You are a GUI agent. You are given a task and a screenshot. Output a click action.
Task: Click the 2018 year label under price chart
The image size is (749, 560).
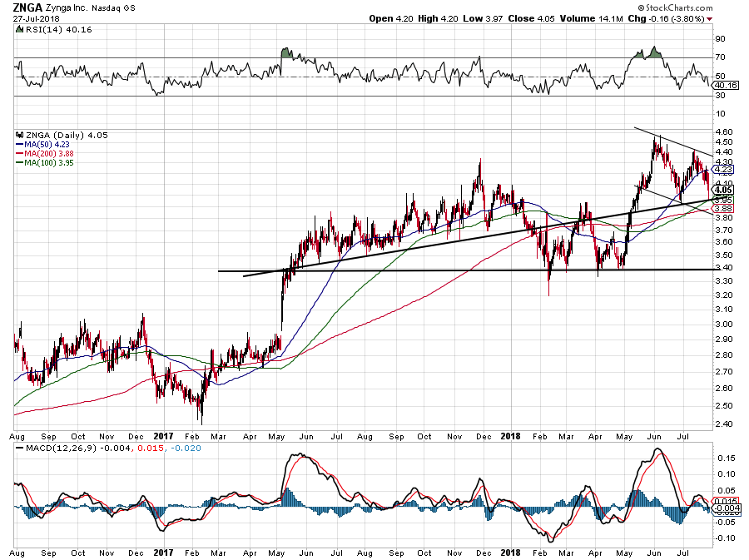click(x=511, y=436)
